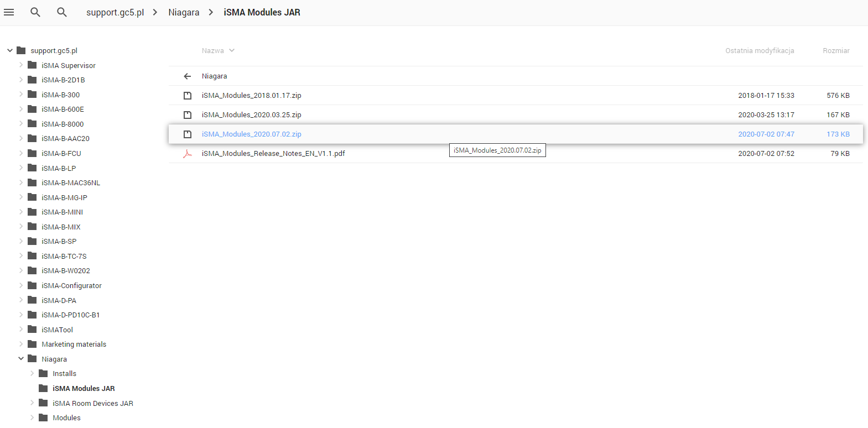Select iSMA-B-MAC36NL in folder tree
The image size is (868, 428).
coord(71,183)
